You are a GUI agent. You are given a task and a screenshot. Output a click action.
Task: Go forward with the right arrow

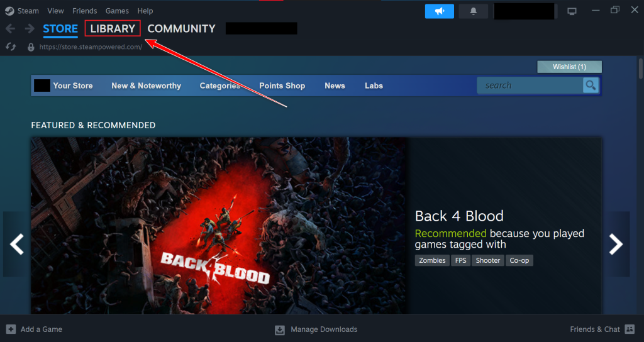pyautogui.click(x=29, y=29)
